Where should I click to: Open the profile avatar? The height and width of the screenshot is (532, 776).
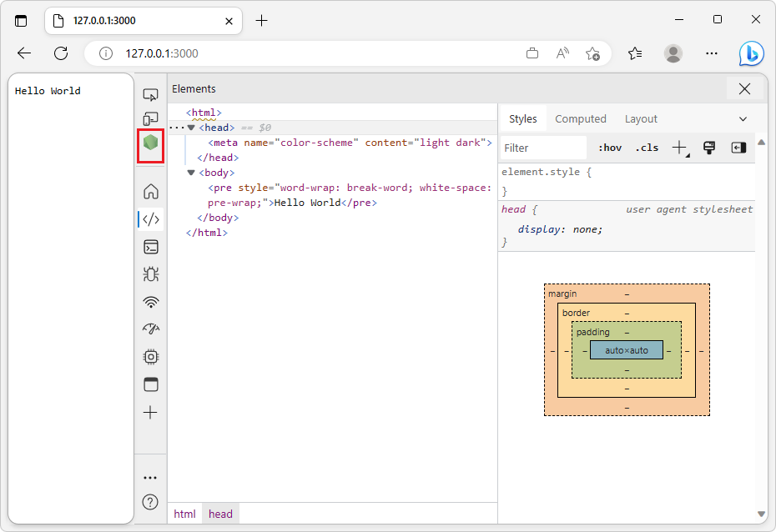point(673,53)
